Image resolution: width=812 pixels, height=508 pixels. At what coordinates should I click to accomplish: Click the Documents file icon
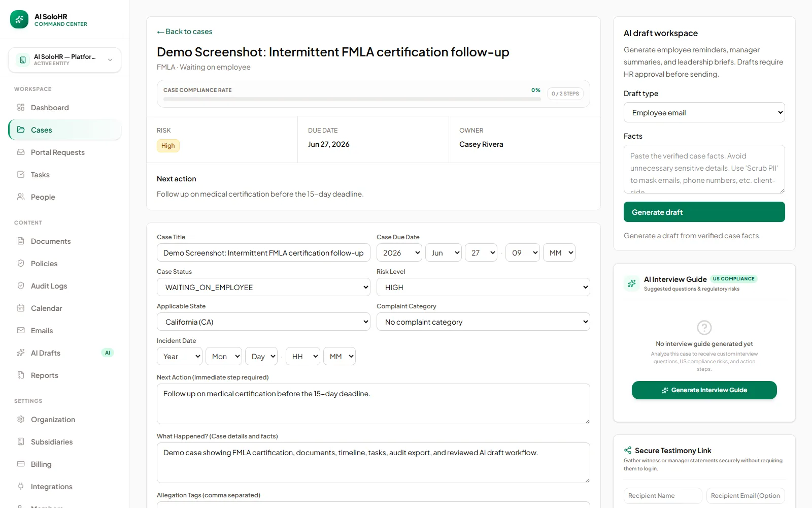click(x=21, y=241)
